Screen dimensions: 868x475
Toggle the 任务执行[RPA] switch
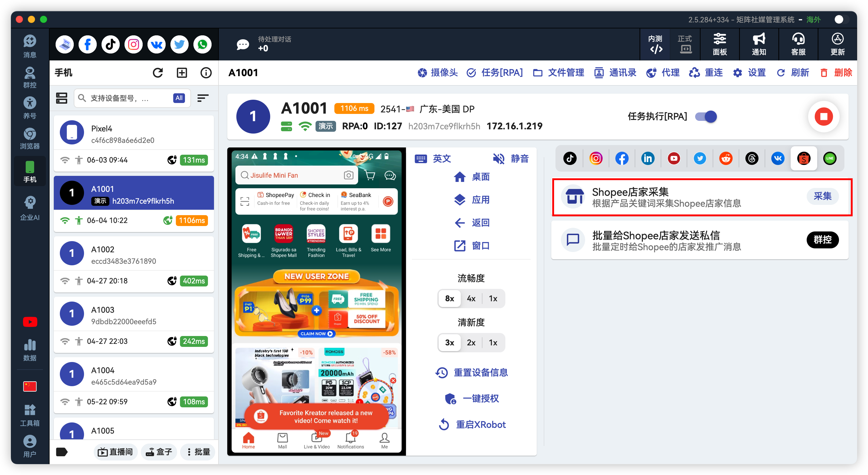706,117
